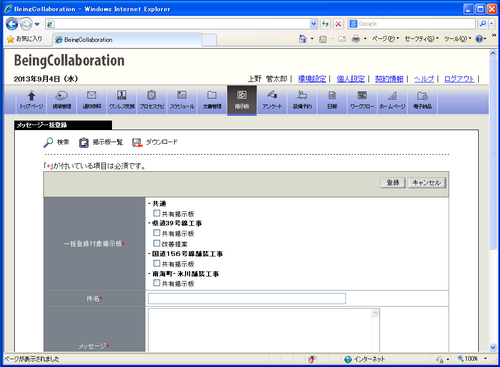This screenshot has width=500, height=367.
Task: Open the print dropdown arrow
Action: pyautogui.click(x=365, y=39)
